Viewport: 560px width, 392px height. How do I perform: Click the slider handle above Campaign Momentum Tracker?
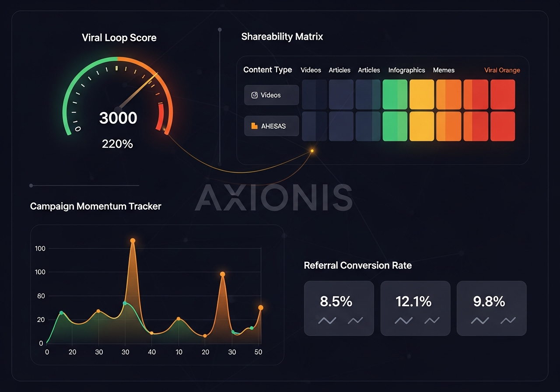coord(31,185)
